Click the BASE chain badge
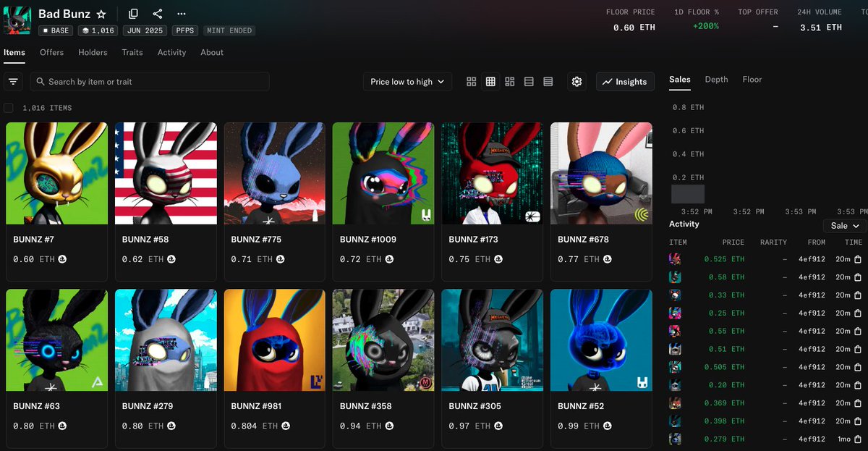Viewport: 868px width, 451px height. click(x=56, y=31)
